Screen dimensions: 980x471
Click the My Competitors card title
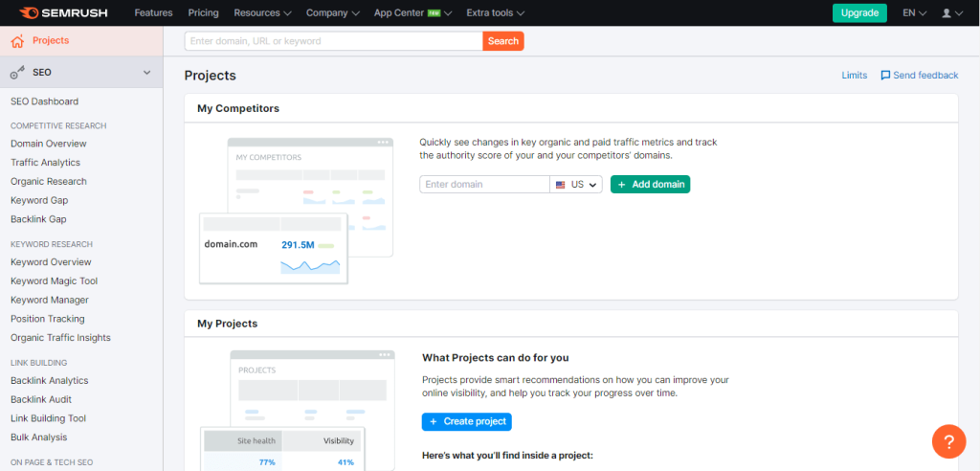coord(238,108)
